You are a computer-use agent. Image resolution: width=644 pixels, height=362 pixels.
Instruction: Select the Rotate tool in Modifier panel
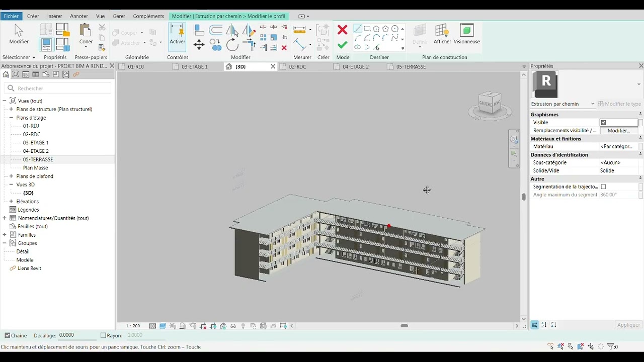[232, 45]
